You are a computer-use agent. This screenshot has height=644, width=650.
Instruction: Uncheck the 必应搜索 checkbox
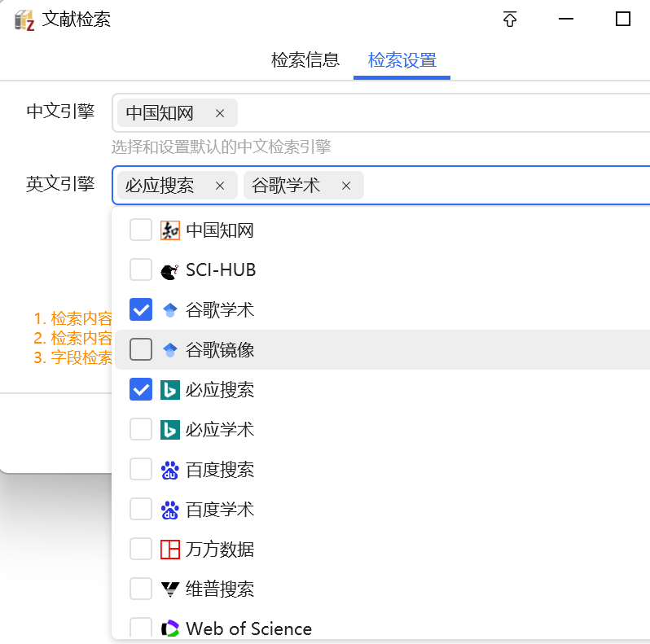coord(141,389)
